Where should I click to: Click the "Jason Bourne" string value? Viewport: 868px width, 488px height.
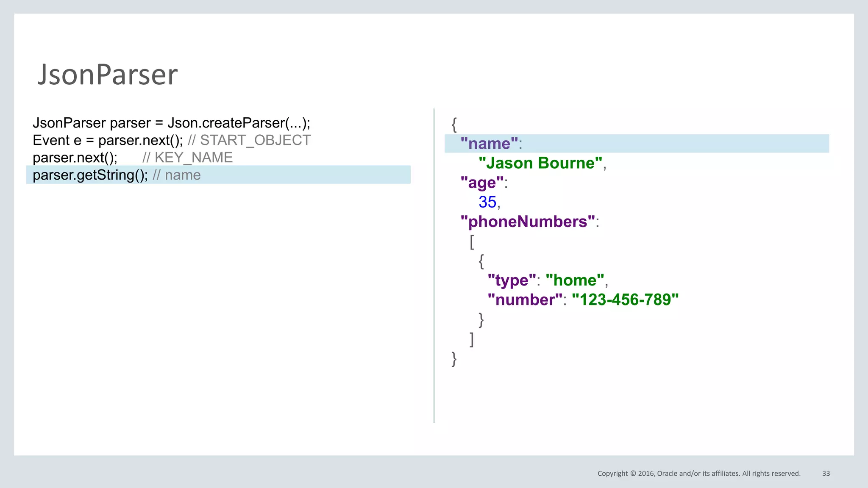tap(540, 163)
